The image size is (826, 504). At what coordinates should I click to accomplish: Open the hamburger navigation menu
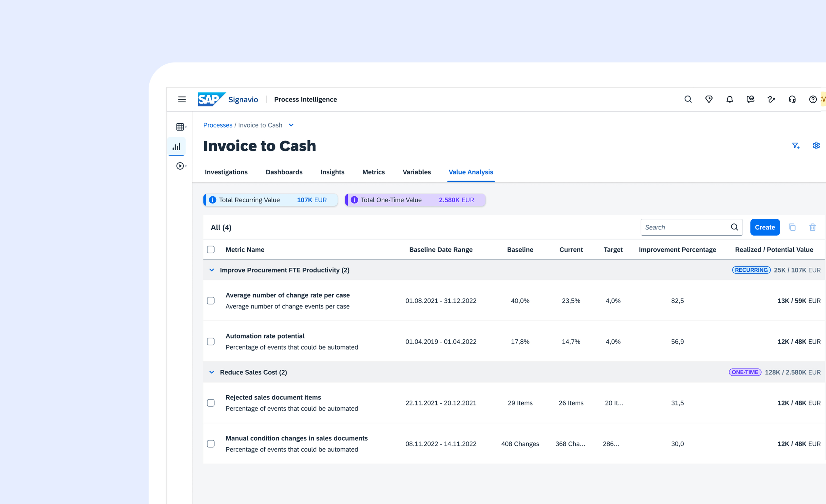[x=182, y=99]
